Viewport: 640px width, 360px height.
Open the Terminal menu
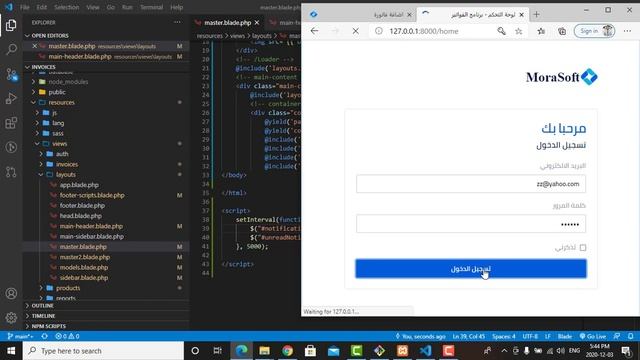pos(151,7)
